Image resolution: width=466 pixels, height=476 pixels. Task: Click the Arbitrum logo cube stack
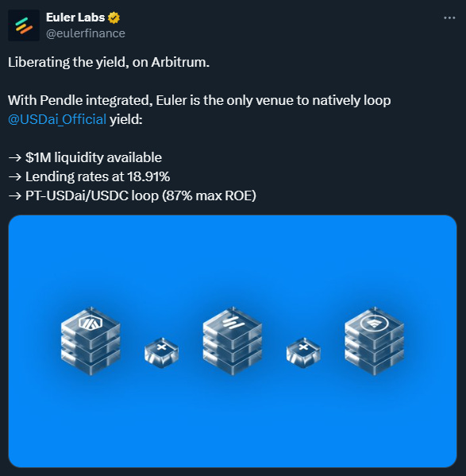(91, 341)
